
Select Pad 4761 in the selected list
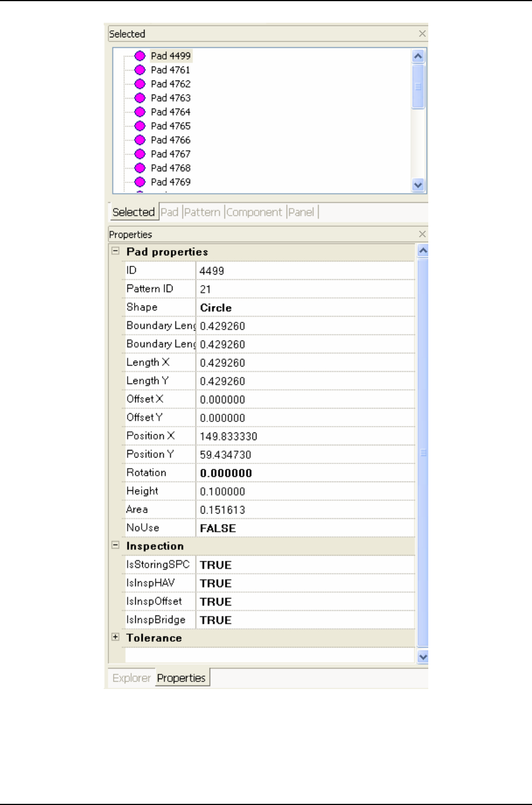coord(170,70)
